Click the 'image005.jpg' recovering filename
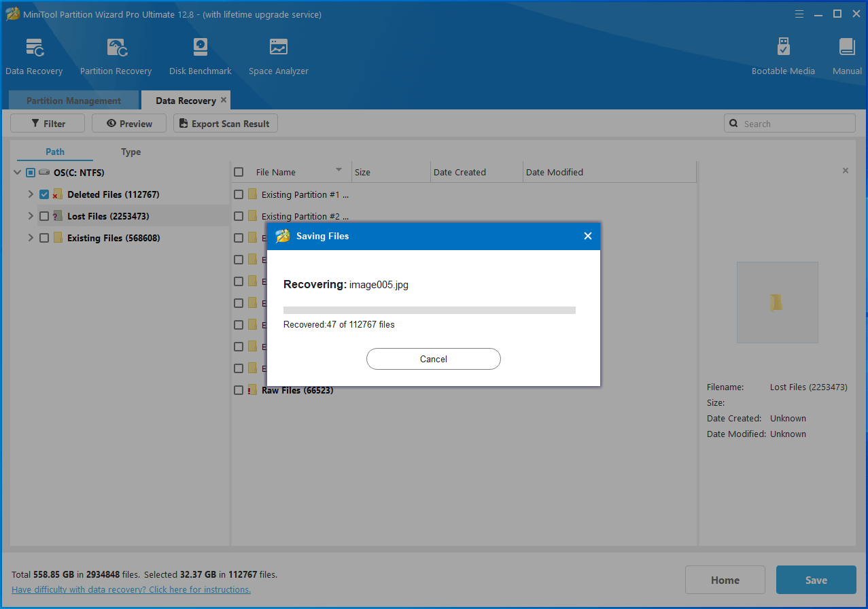The height and width of the screenshot is (609, 868). tap(379, 285)
